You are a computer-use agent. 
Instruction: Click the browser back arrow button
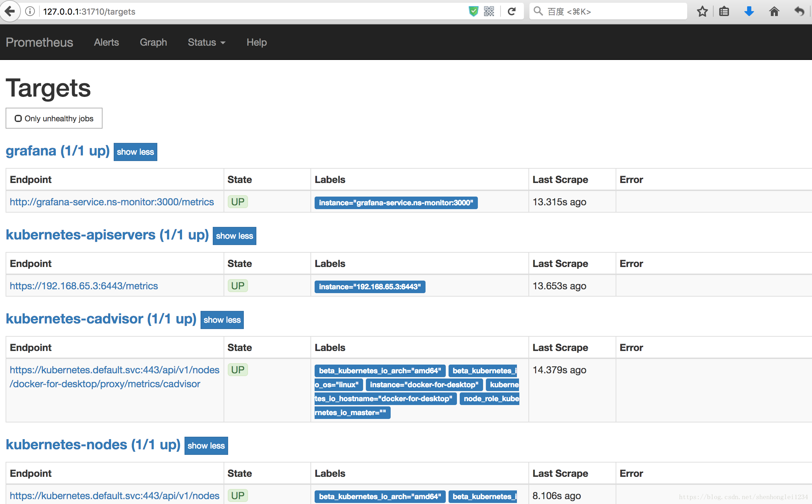click(9, 12)
